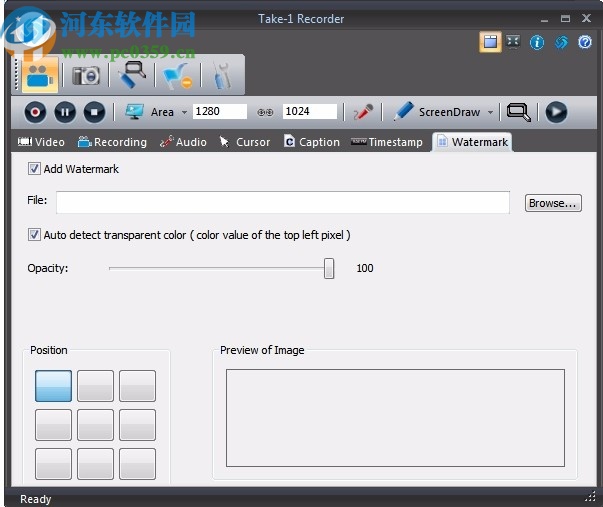Switch to the Video tab
The image size is (603, 507).
pos(41,142)
